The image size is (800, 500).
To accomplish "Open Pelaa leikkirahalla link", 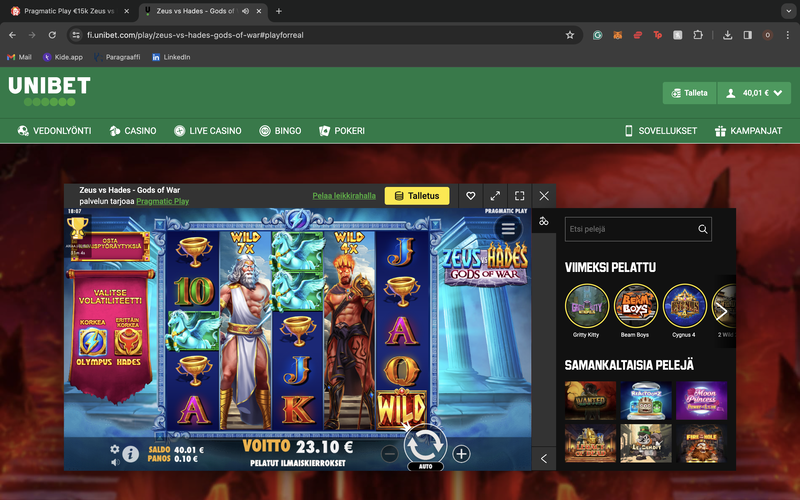I will pos(344,196).
